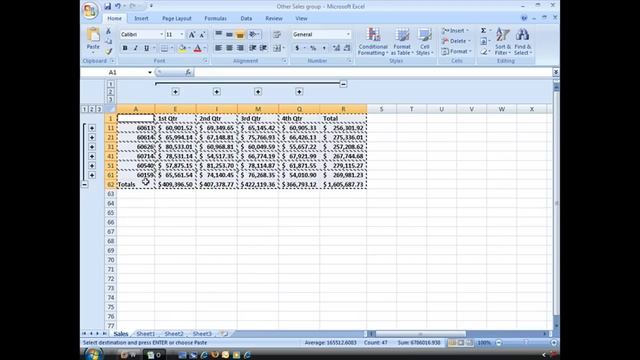Viewport: 640px width, 360px height.
Task: Click the Borders icon
Action: (164, 48)
